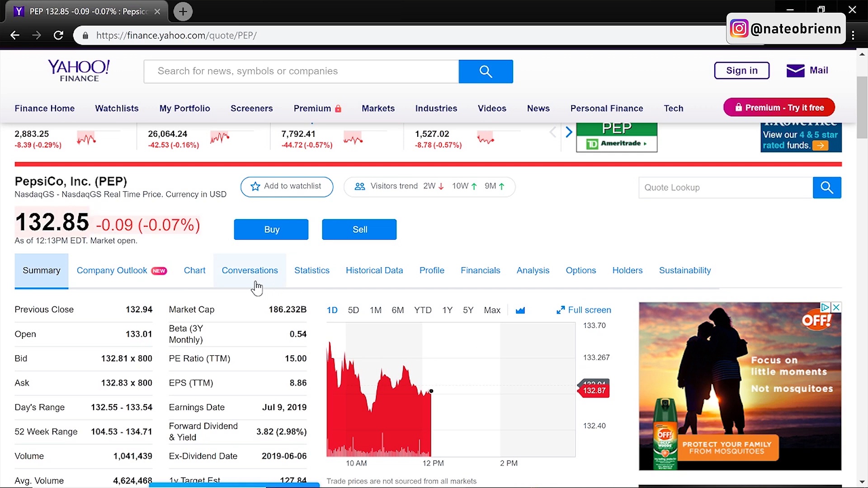
Task: Advance the index carousel with right chevron
Action: [x=569, y=132]
